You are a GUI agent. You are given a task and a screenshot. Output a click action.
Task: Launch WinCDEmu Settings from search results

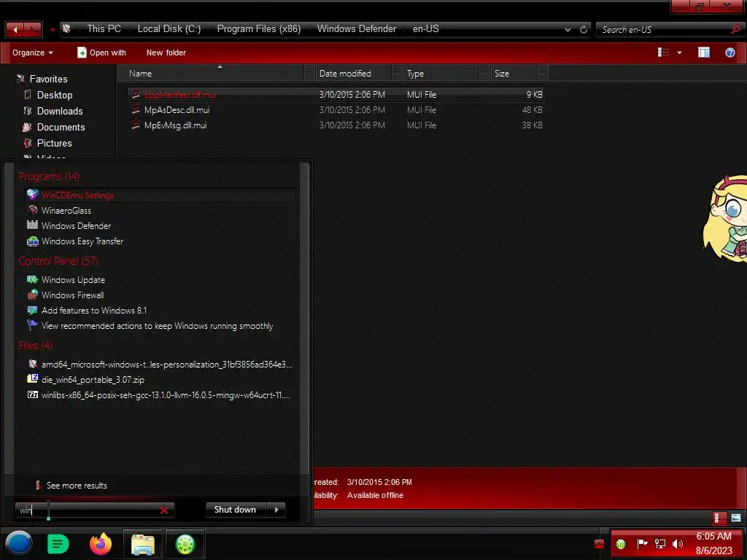point(160,195)
